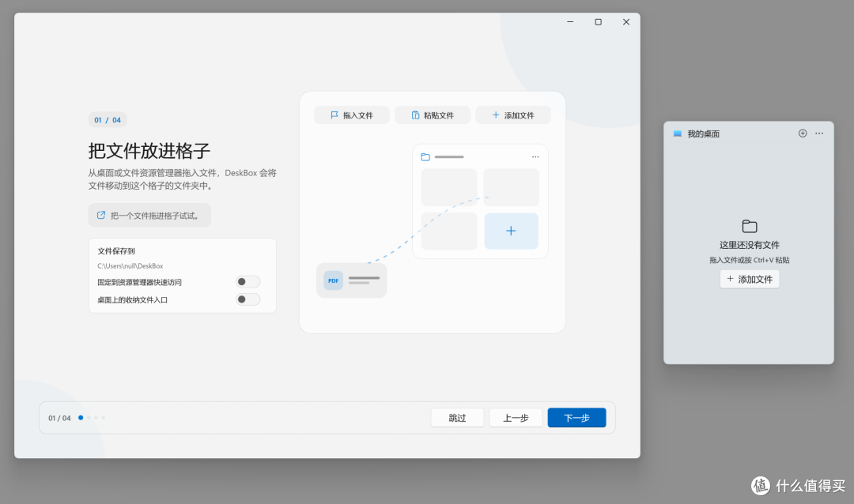The height and width of the screenshot is (504, 854).
Task: Click the 添加文件 button in onboarding illustration
Action: click(512, 115)
